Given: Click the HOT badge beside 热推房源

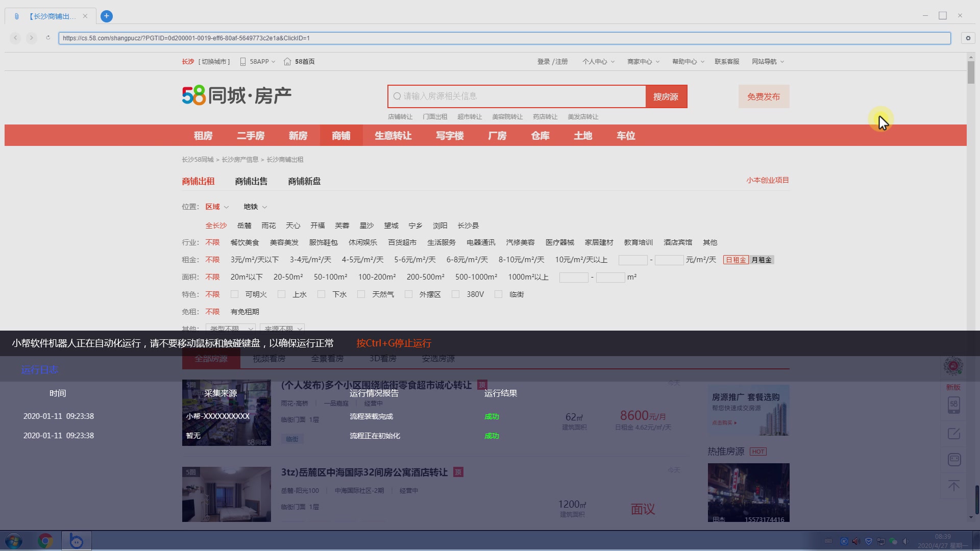Looking at the screenshot, I should click(x=758, y=452).
